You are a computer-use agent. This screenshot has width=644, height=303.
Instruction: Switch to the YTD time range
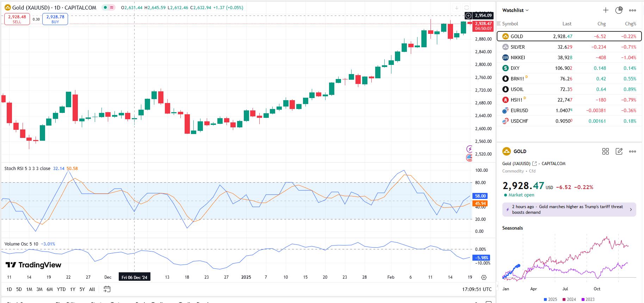point(61,289)
